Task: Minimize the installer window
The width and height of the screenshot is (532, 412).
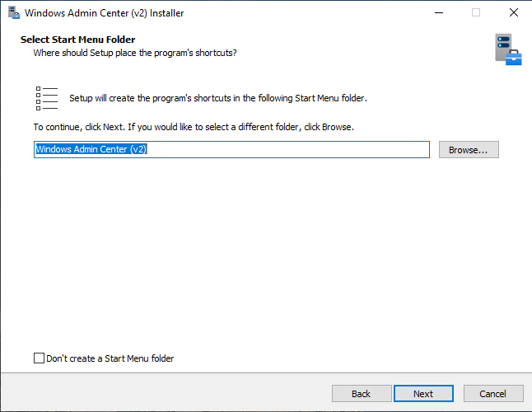Action: tap(437, 13)
